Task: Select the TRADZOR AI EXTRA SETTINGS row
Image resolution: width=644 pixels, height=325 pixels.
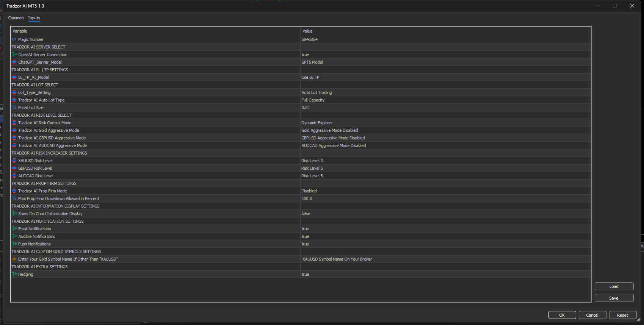Action: click(x=301, y=267)
